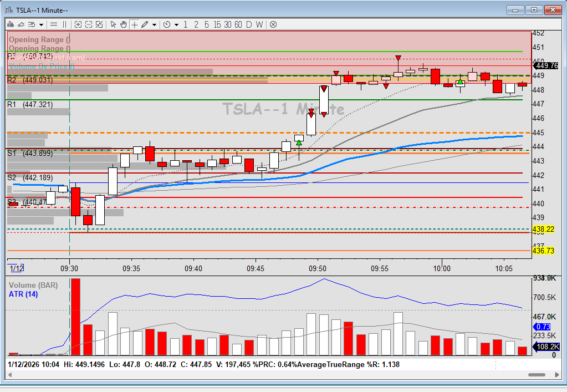Click the ATR (14) label
Screen dimensions: 567x392
point(23,294)
